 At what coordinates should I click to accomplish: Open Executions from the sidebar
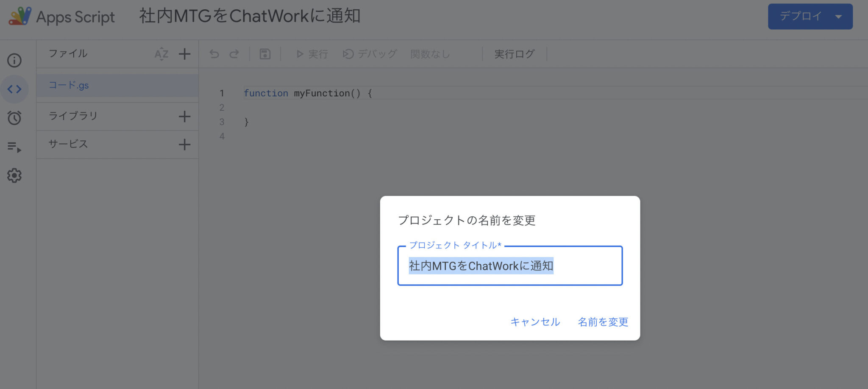click(14, 147)
